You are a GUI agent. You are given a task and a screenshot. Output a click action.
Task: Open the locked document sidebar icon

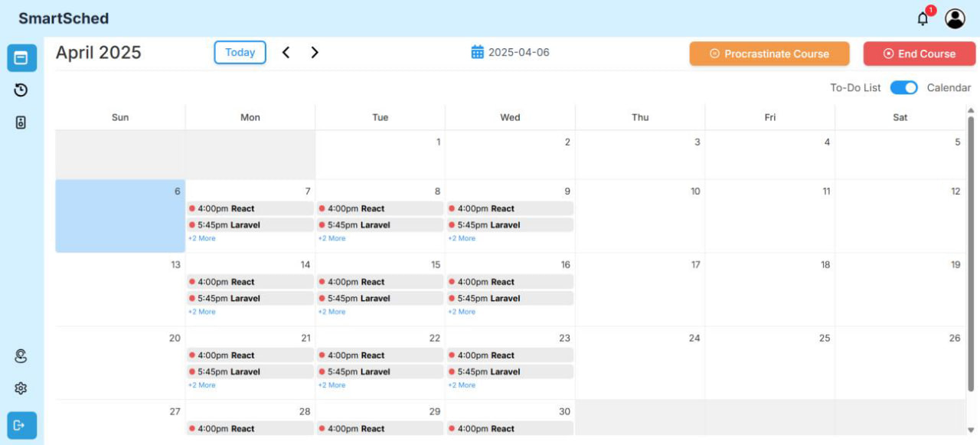click(x=21, y=123)
